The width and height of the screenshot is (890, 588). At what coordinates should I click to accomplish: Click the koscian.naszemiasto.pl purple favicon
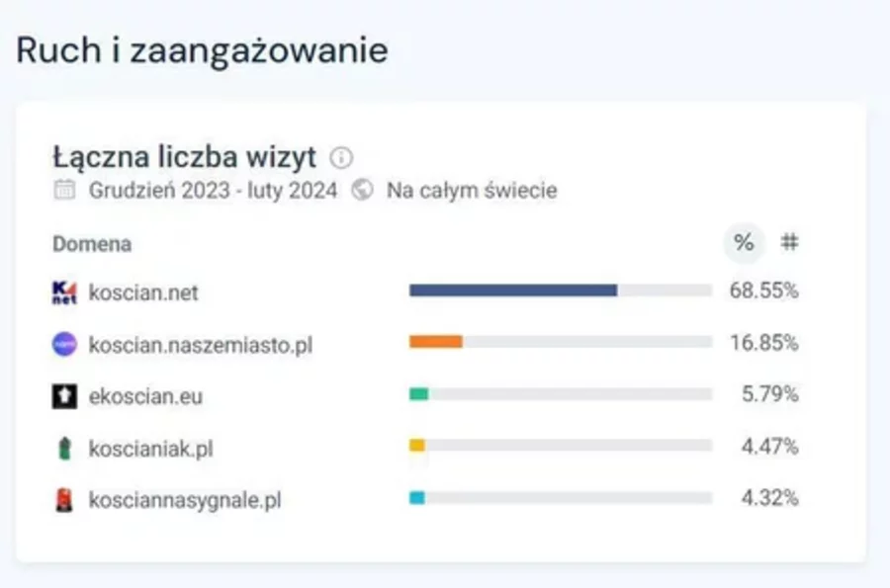pyautogui.click(x=63, y=344)
